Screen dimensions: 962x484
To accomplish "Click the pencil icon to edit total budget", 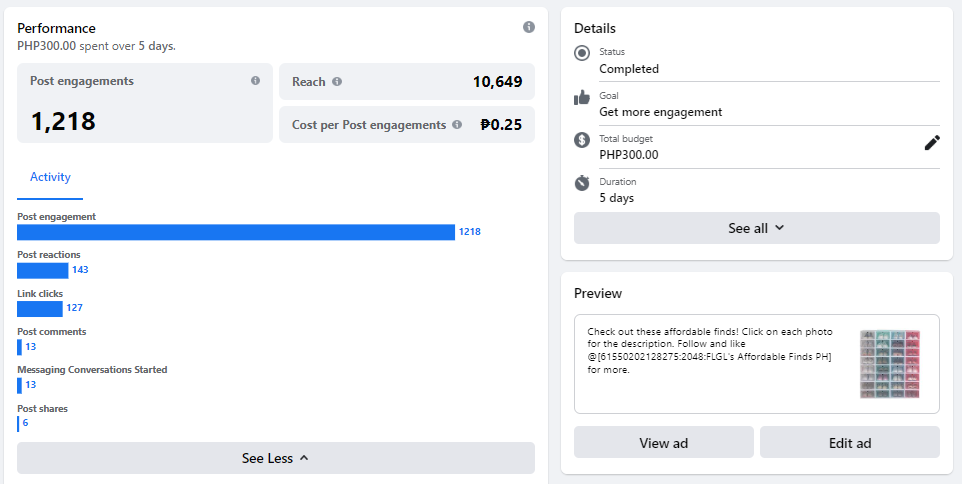I will [932, 143].
